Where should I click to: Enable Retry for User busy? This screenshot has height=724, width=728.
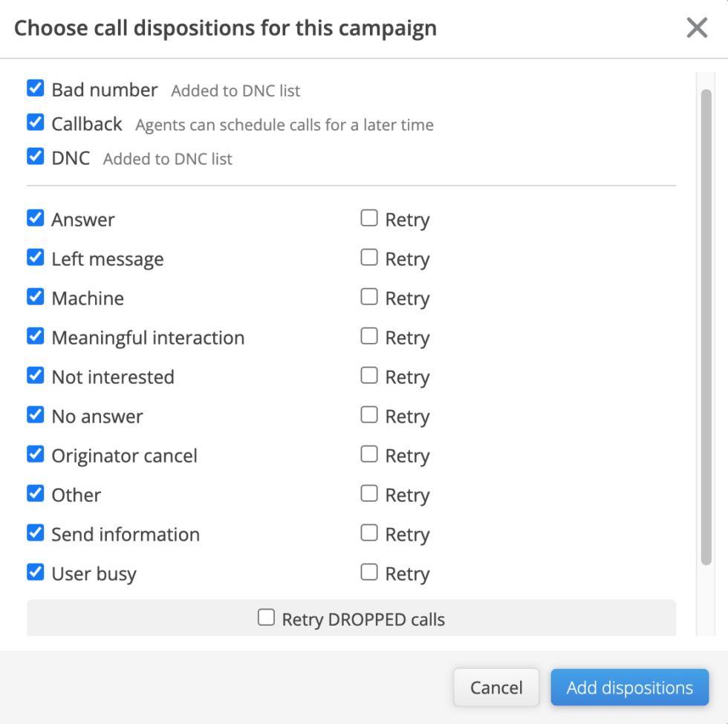click(x=369, y=573)
